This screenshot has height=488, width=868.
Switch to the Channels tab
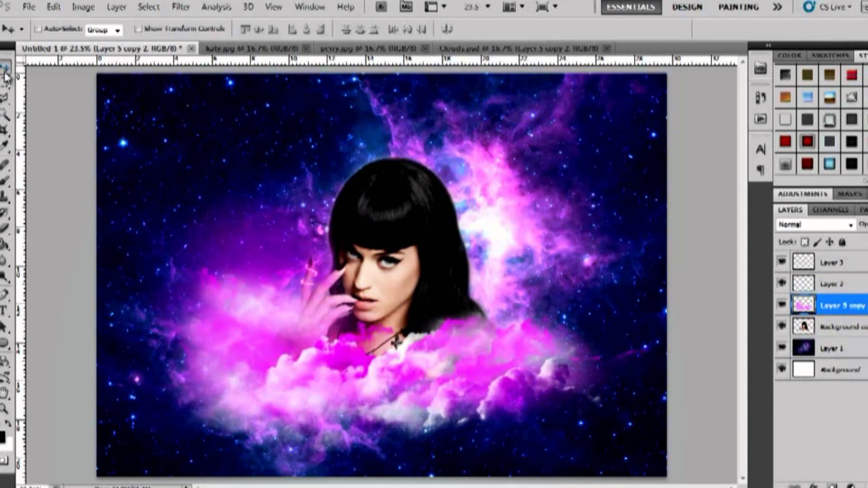[x=830, y=210]
